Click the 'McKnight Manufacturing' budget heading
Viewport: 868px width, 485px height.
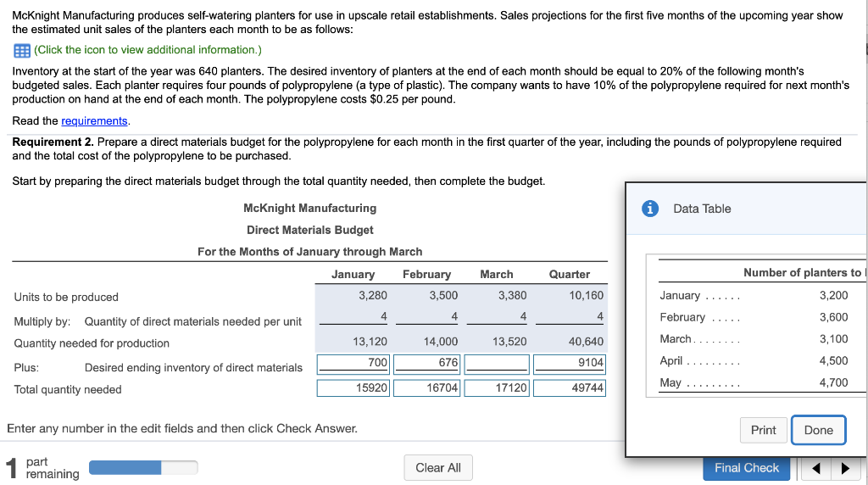pyautogui.click(x=310, y=209)
